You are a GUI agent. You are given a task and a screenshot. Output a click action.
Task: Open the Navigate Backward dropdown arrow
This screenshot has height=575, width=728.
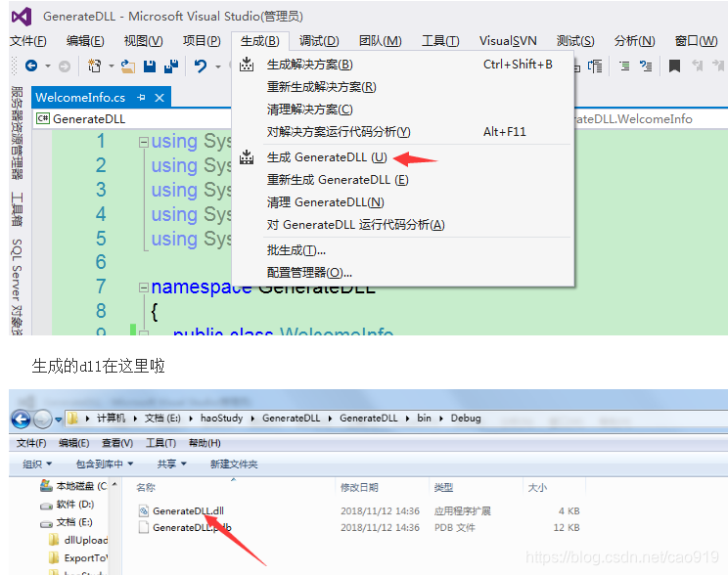(48, 66)
